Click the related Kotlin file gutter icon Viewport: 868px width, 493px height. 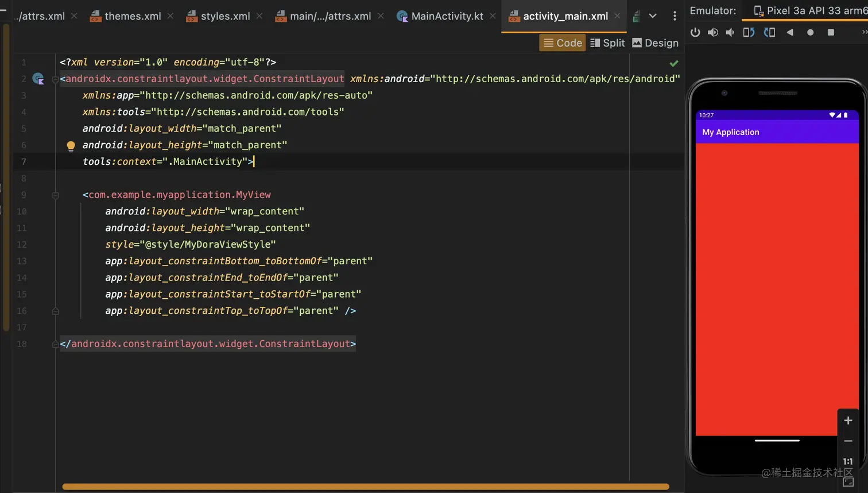coord(38,79)
